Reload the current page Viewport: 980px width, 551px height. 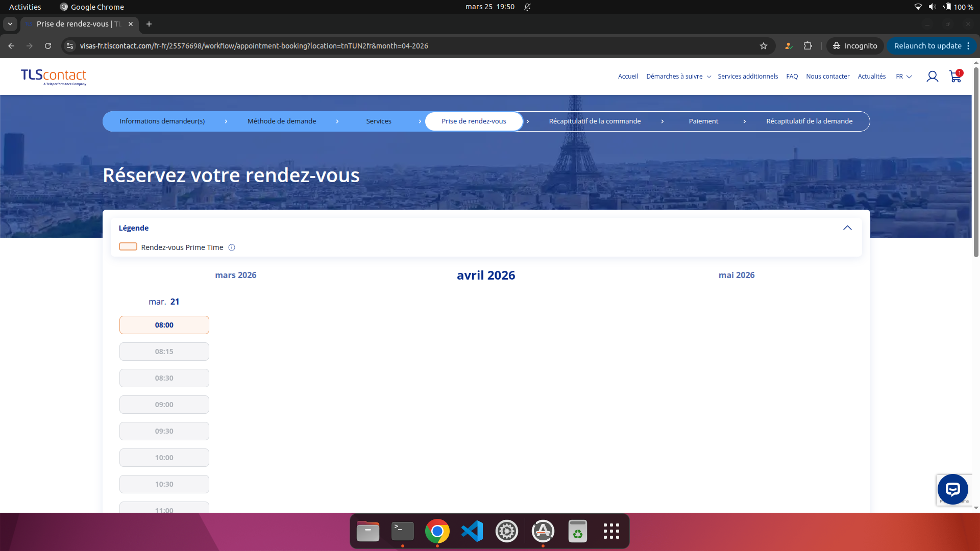click(x=47, y=46)
